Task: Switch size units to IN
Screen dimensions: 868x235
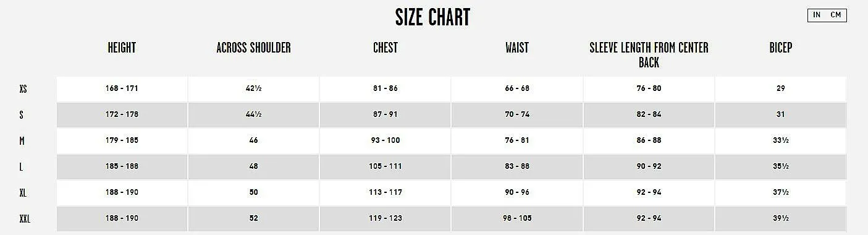Action: (817, 15)
